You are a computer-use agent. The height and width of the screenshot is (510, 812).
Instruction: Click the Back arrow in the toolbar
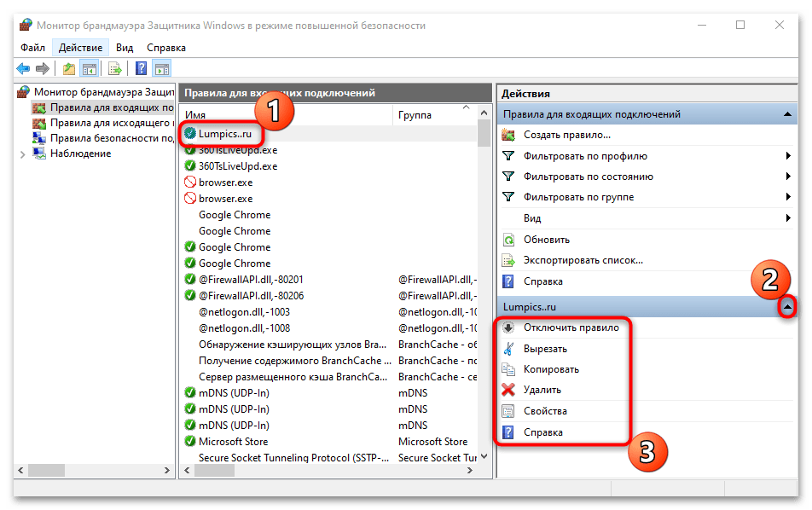point(23,68)
